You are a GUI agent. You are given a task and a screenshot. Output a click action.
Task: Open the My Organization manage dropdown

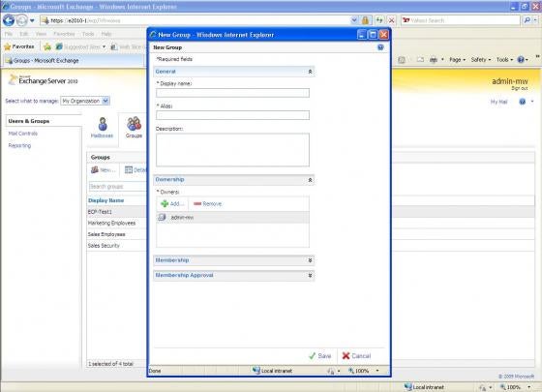pos(85,101)
